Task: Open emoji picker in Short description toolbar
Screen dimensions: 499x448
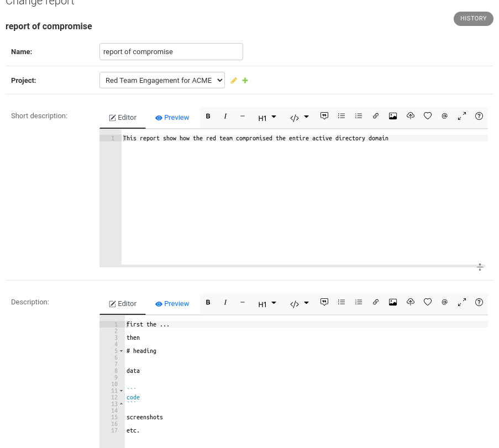Action: pos(428,116)
